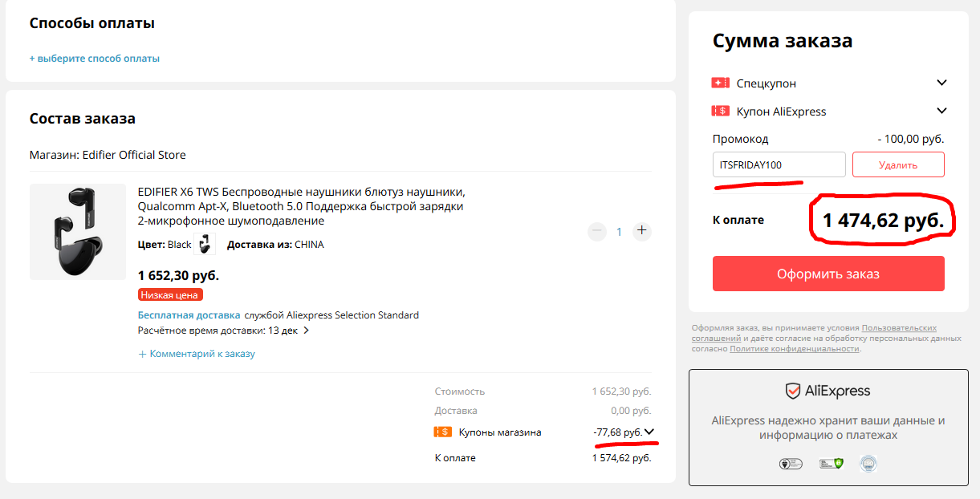980x499 pixels.
Task: Open the Политике конфиденциальности link
Action: coord(795,349)
